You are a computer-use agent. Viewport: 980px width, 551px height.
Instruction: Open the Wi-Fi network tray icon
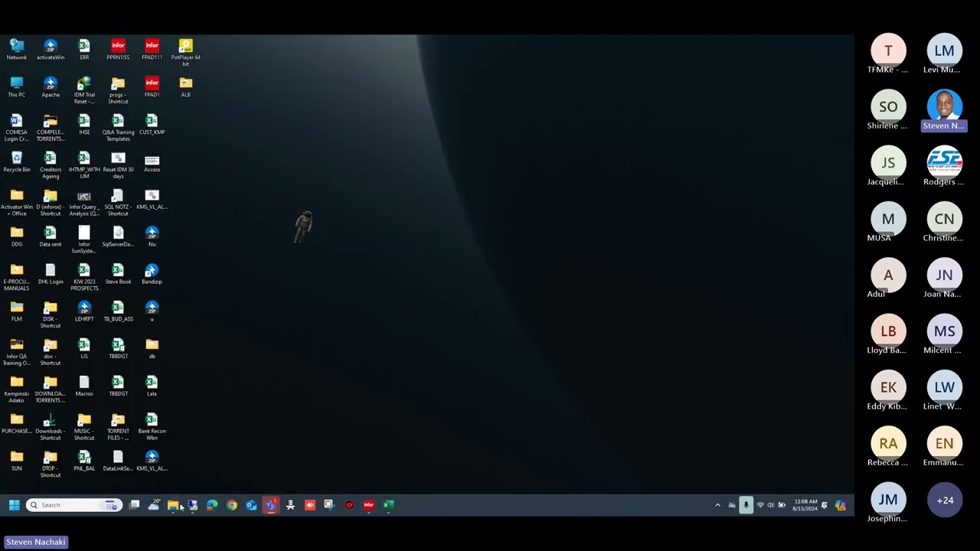coord(760,505)
